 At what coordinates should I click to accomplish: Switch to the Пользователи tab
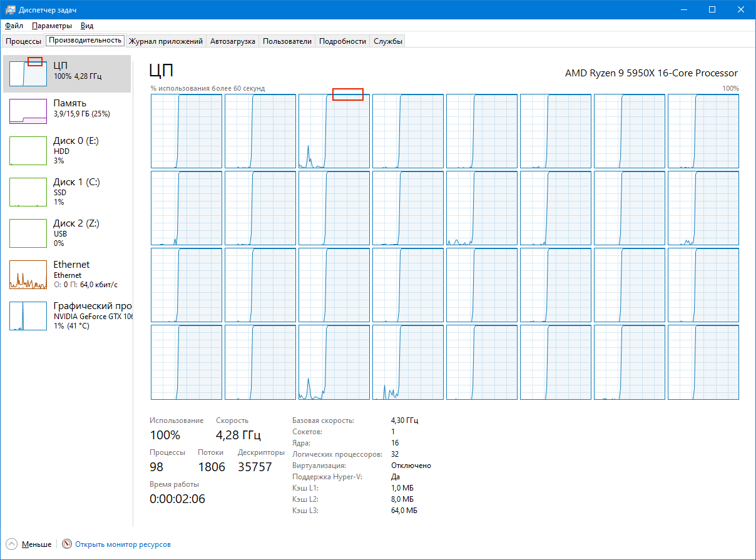[287, 41]
